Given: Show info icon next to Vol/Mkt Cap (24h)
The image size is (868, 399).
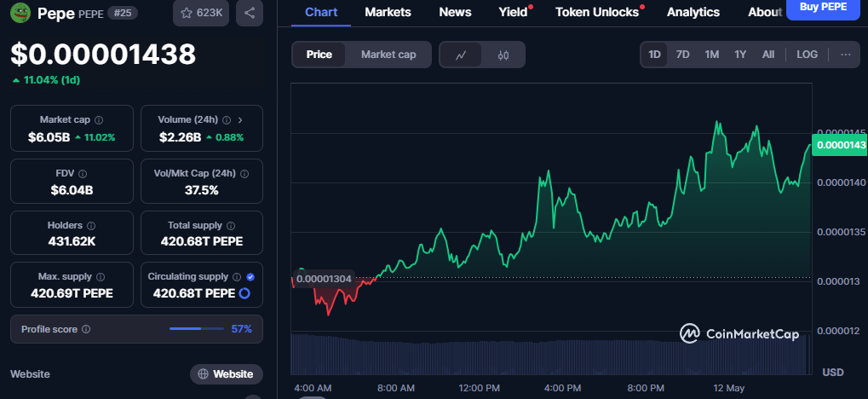Looking at the screenshot, I should [244, 173].
